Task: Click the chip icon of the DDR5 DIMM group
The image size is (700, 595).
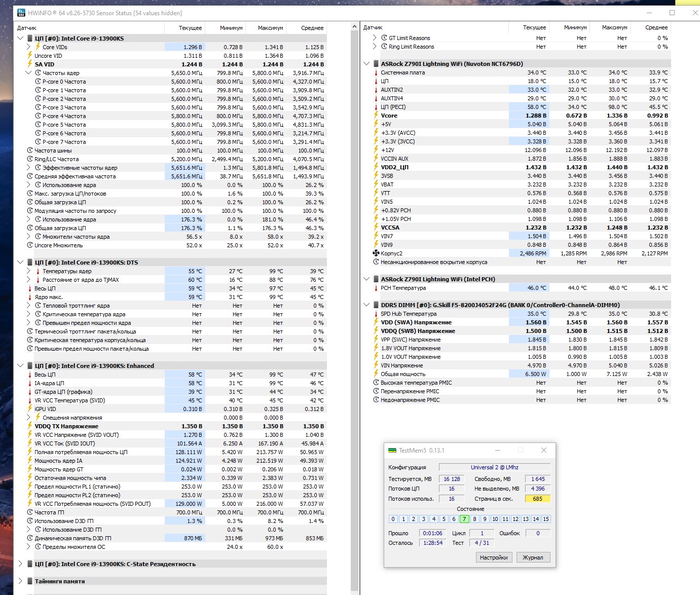Action: coord(376,305)
